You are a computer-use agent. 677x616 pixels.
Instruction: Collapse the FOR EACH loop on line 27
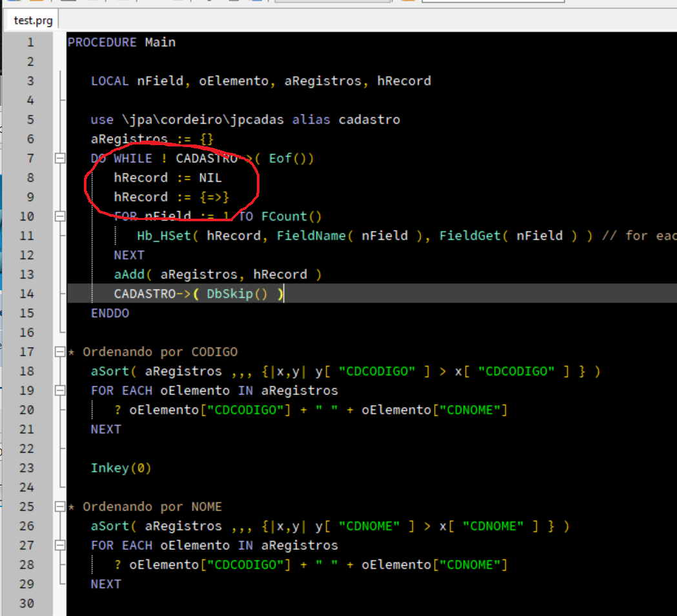60,545
